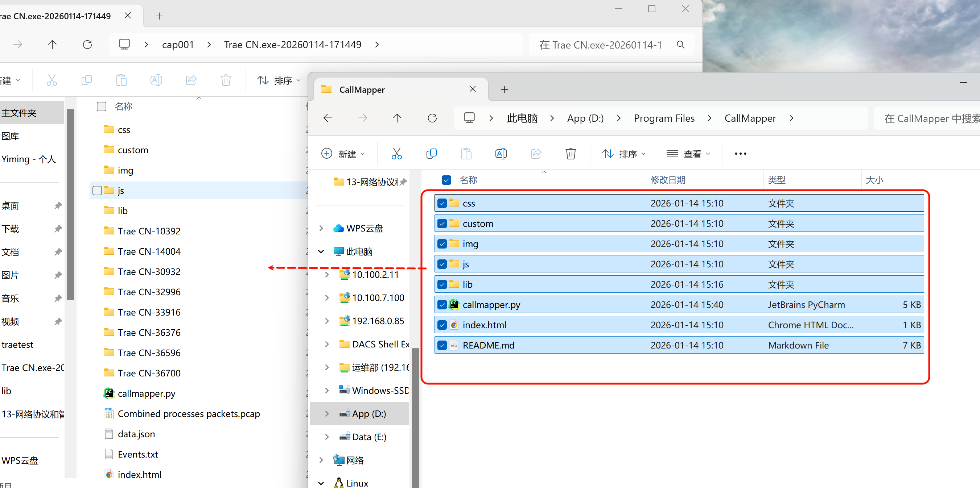This screenshot has height=488, width=980.
Task: Click the 新建 new item button
Action: click(x=343, y=154)
